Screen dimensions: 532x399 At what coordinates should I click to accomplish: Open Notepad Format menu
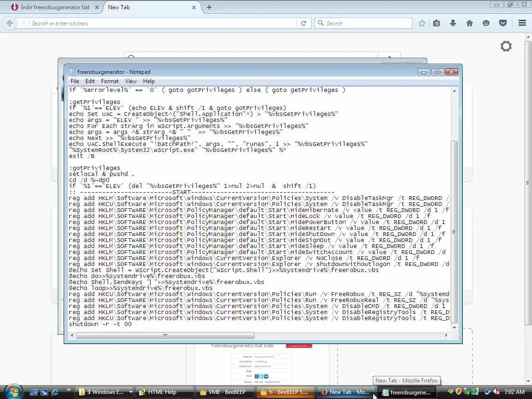click(110, 81)
